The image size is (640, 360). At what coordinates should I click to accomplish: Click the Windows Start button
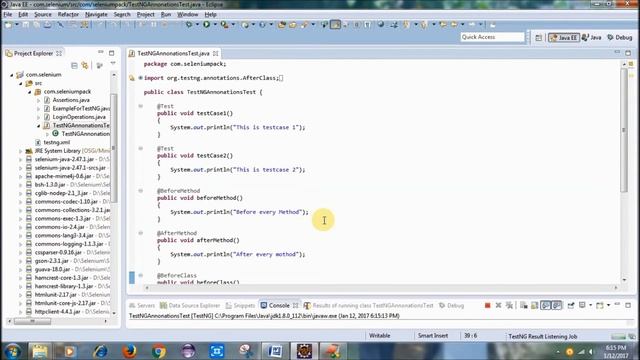click(13, 351)
